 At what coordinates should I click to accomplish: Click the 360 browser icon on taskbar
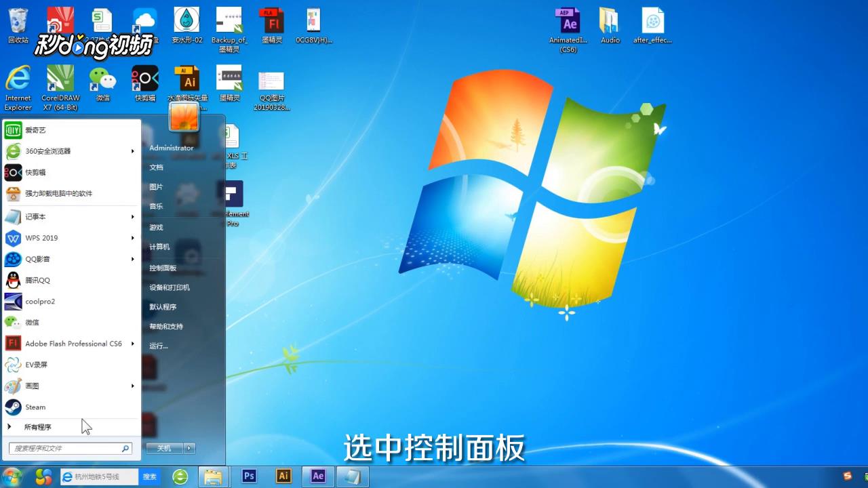coord(180,476)
